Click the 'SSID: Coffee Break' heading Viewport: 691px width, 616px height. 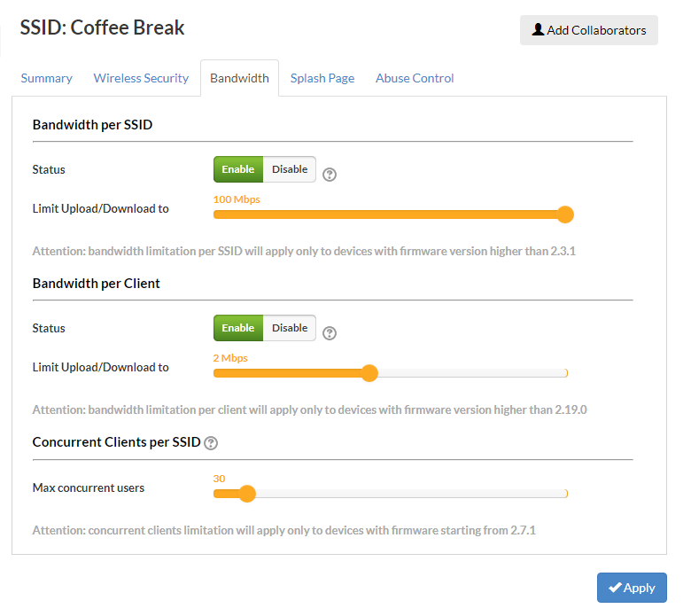[x=102, y=27]
